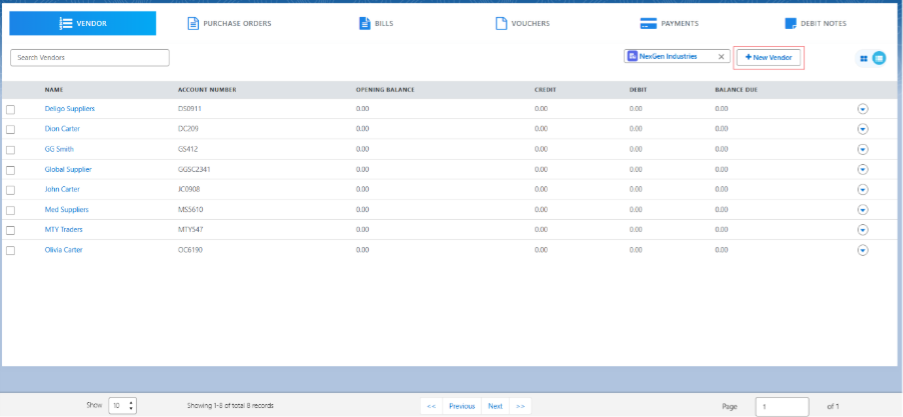
Task: Click the Purchase Orders clipboard icon
Action: pyautogui.click(x=193, y=23)
